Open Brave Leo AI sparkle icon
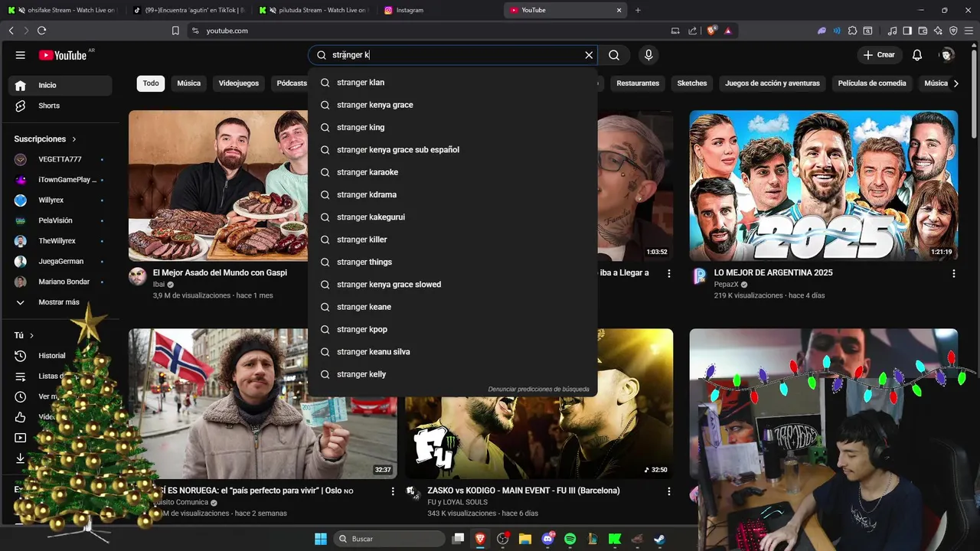980x551 pixels. (x=938, y=31)
